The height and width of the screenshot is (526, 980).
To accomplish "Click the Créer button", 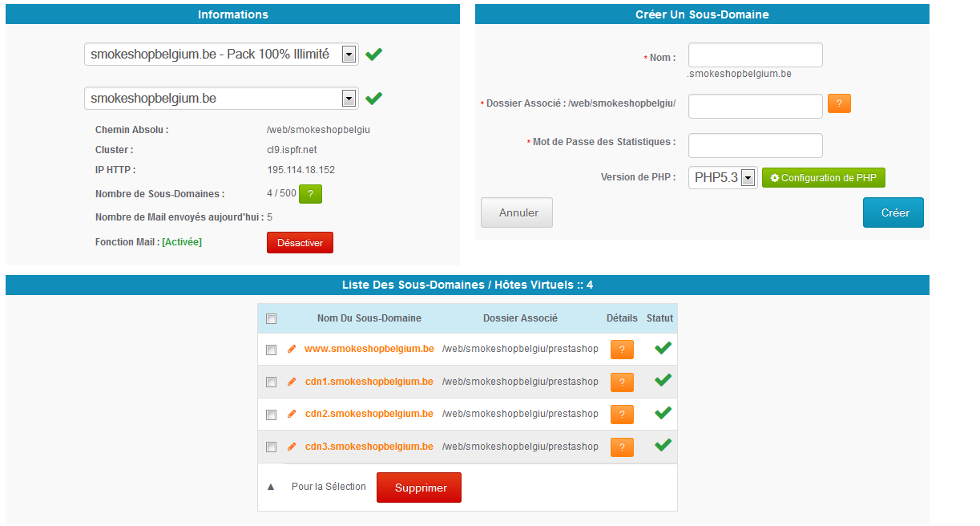I will 893,212.
